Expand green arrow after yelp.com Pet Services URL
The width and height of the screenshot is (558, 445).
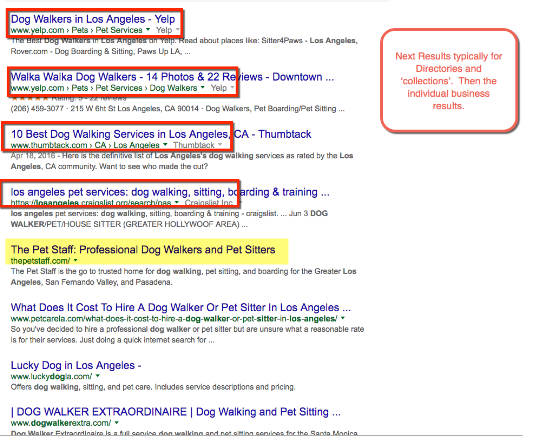(x=148, y=30)
